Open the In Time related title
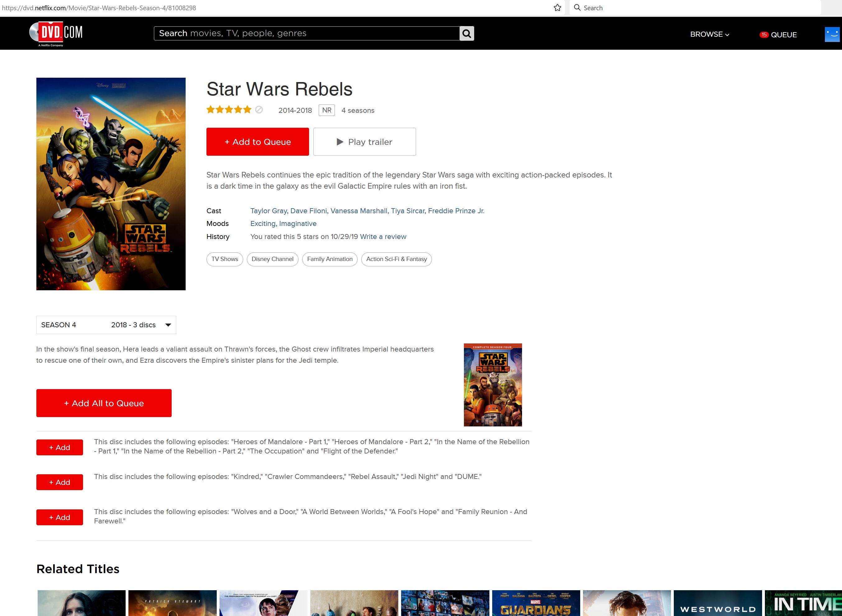The image size is (842, 616). [803, 603]
